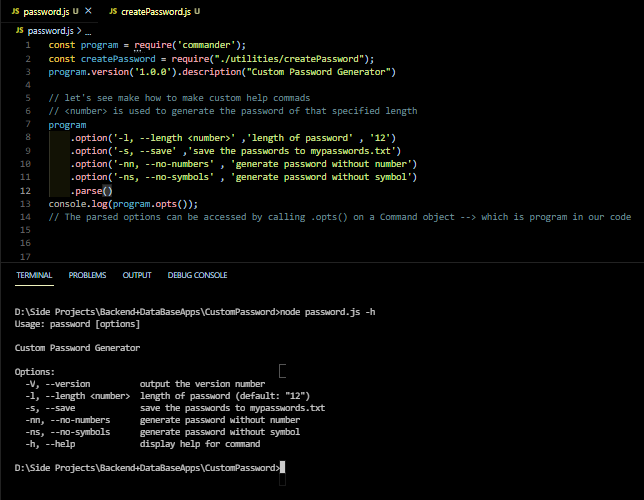Click the JS icon in the breadcrumb bar
Screen dimensions: 644x500
(20, 30)
